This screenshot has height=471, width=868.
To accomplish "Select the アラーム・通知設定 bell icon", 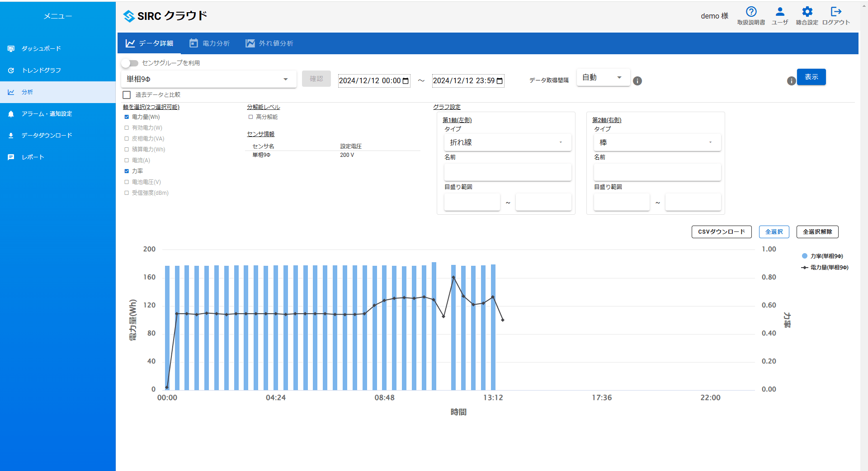I will click(x=11, y=113).
